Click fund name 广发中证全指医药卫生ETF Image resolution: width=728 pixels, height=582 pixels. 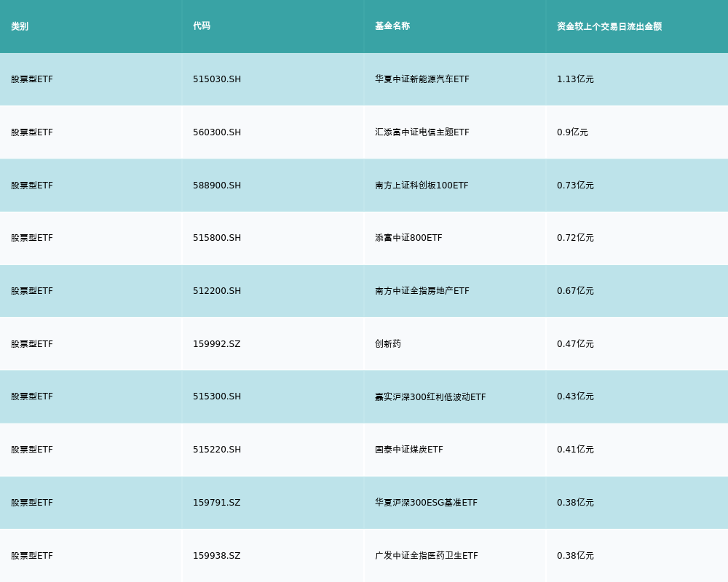point(426,556)
